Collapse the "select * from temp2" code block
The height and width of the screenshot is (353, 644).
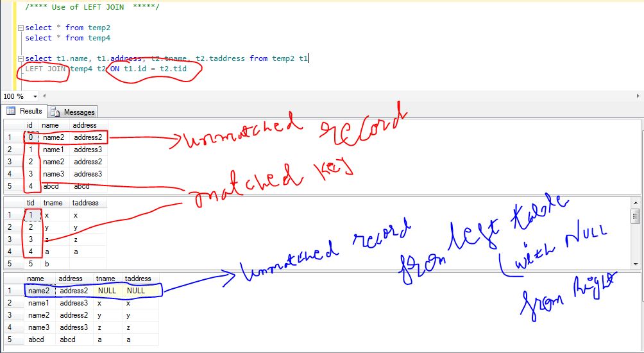(21, 28)
